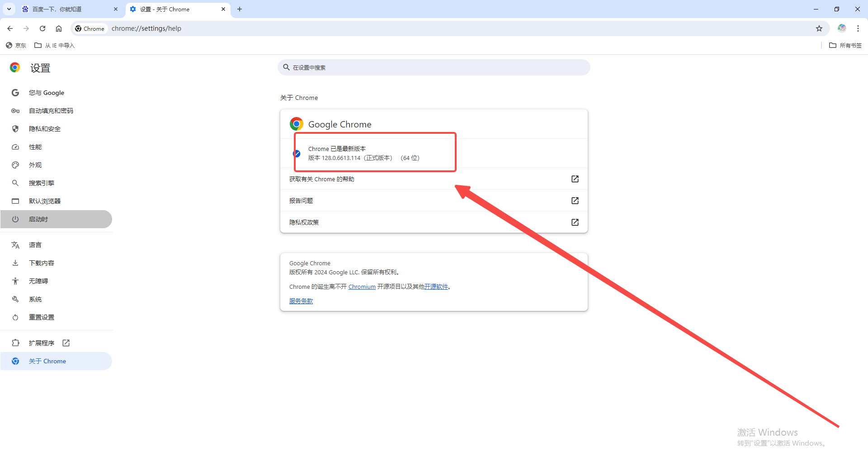Close the 百度一下 tab
This screenshot has width=868, height=470.
click(116, 9)
